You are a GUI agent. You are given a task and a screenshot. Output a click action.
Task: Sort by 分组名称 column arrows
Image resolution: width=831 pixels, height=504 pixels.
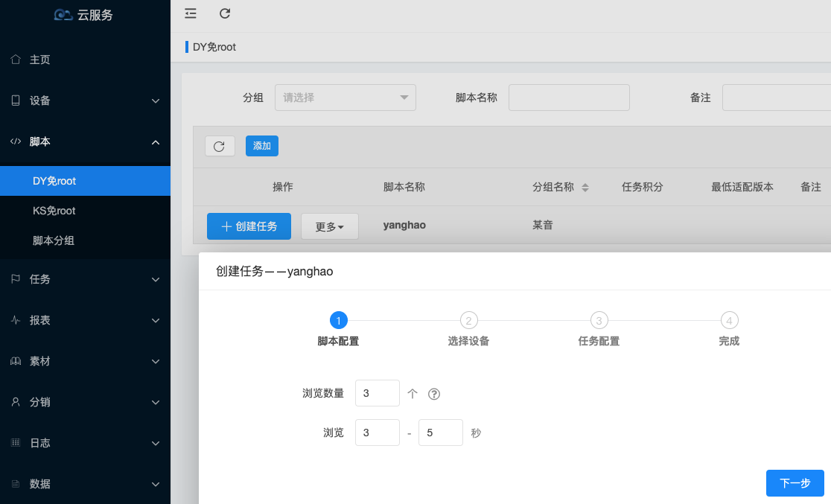(x=585, y=187)
